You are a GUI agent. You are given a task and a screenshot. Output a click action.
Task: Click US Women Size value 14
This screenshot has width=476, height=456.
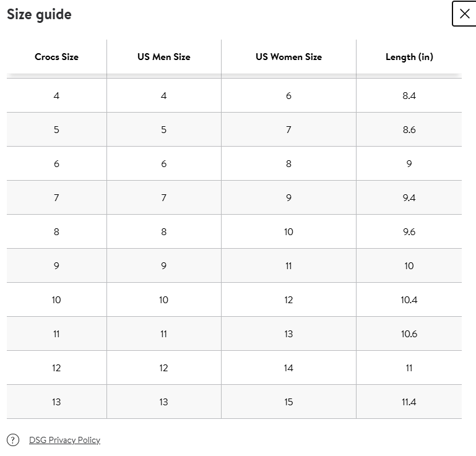(x=288, y=368)
